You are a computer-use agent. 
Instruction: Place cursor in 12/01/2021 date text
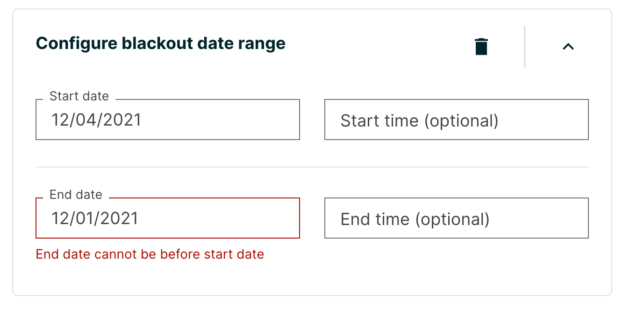[95, 218]
